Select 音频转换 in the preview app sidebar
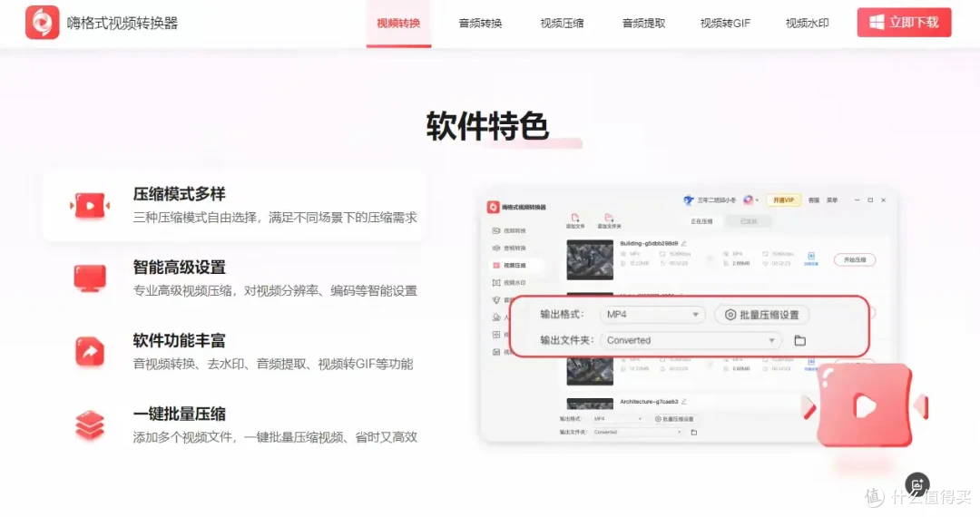 (x=509, y=248)
